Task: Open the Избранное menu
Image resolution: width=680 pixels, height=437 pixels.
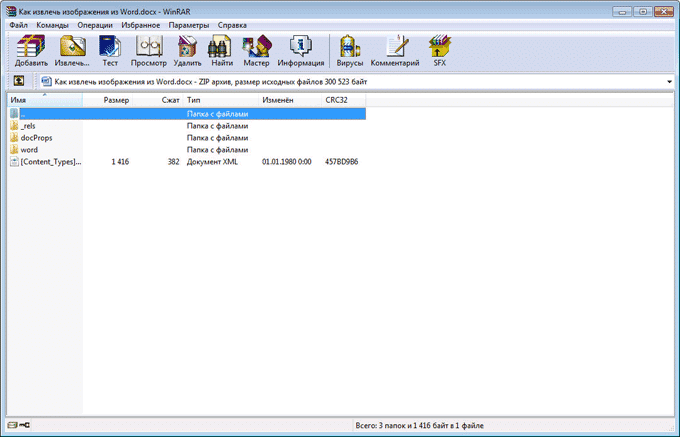Action: tap(141, 25)
